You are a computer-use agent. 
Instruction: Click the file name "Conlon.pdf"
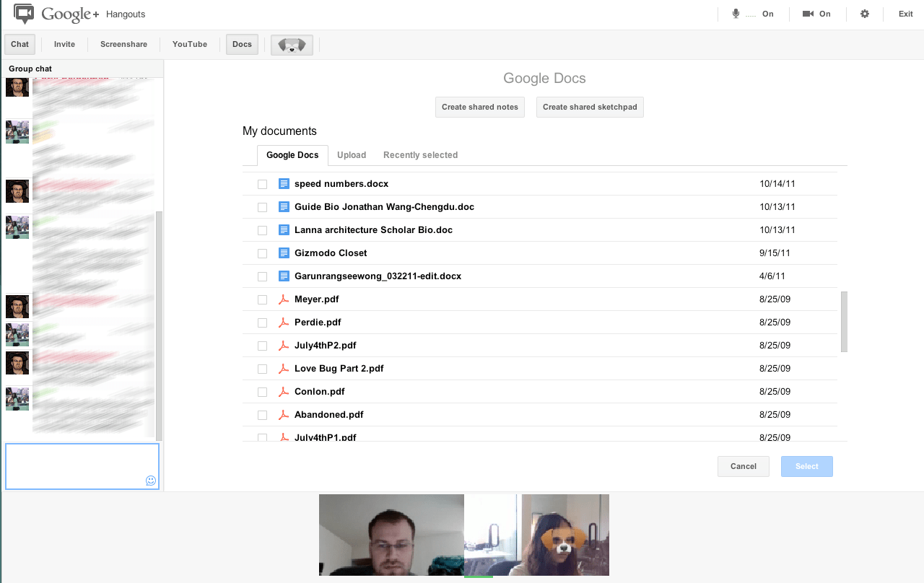[320, 392]
